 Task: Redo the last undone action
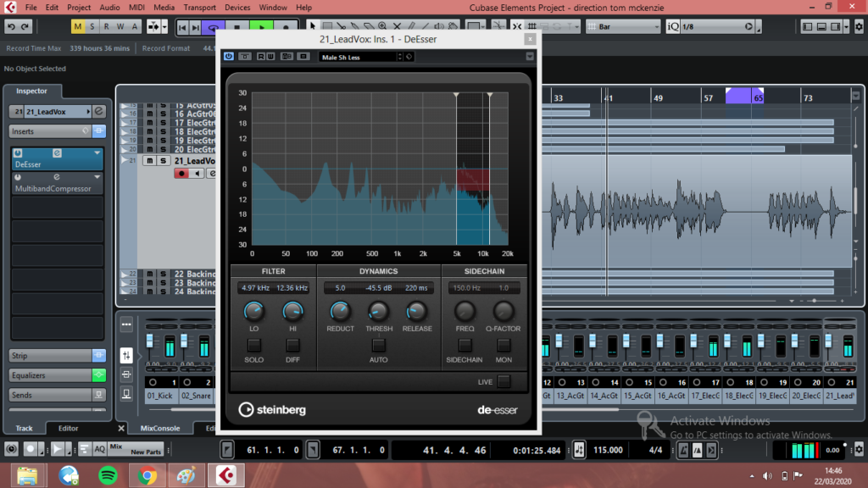coord(25,26)
